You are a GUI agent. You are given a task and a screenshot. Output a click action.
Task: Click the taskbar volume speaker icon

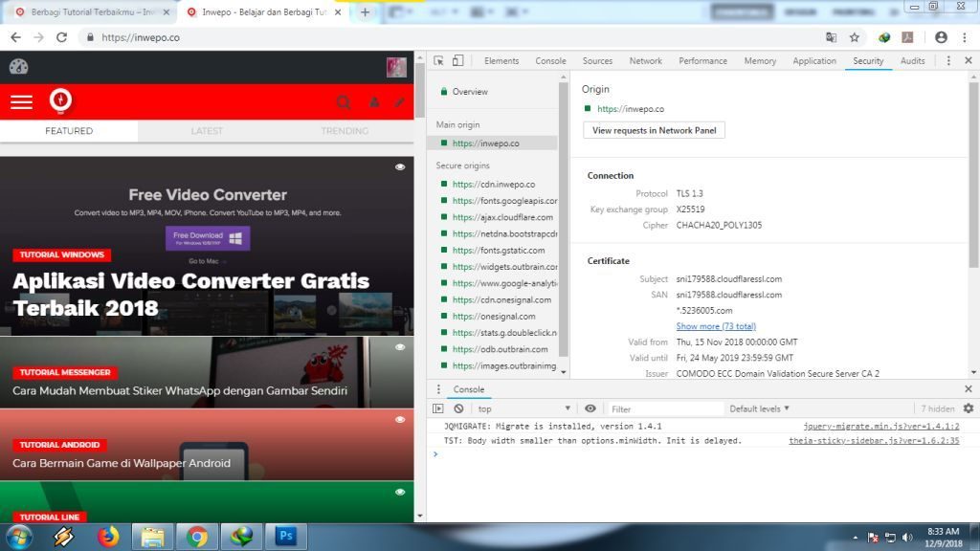[x=907, y=538]
